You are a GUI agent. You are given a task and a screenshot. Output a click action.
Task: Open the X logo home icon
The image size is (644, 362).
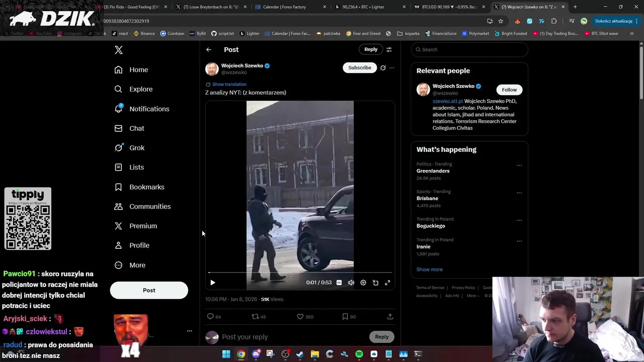point(119,50)
